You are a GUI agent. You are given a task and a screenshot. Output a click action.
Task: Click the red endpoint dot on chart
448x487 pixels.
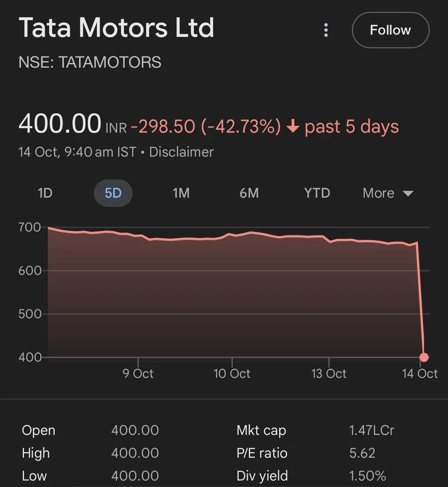(x=424, y=357)
